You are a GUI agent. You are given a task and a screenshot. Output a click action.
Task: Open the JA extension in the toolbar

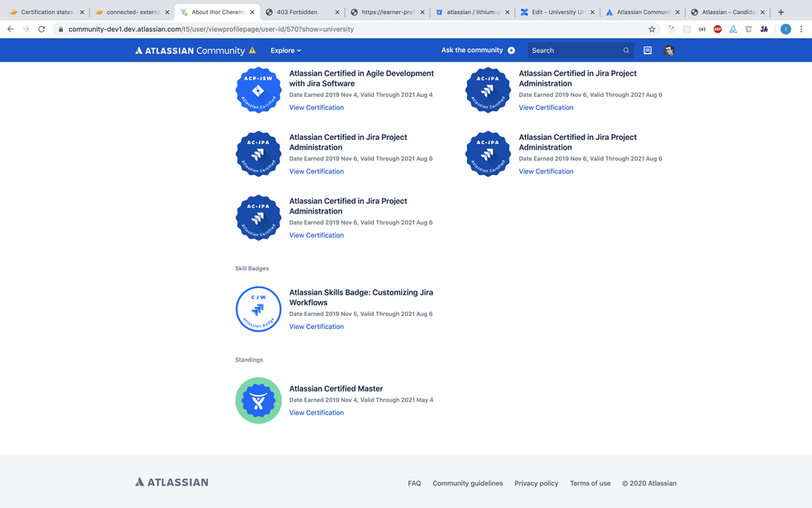click(x=764, y=29)
